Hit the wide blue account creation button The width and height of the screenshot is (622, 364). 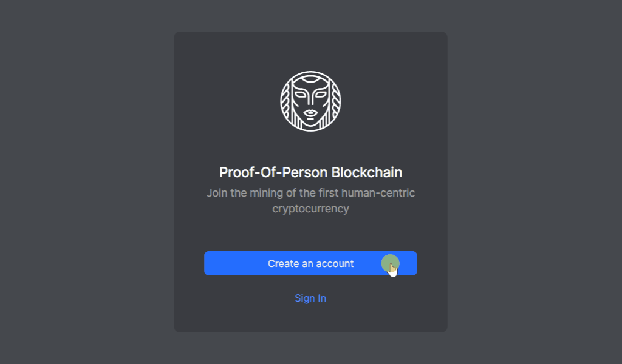point(310,263)
